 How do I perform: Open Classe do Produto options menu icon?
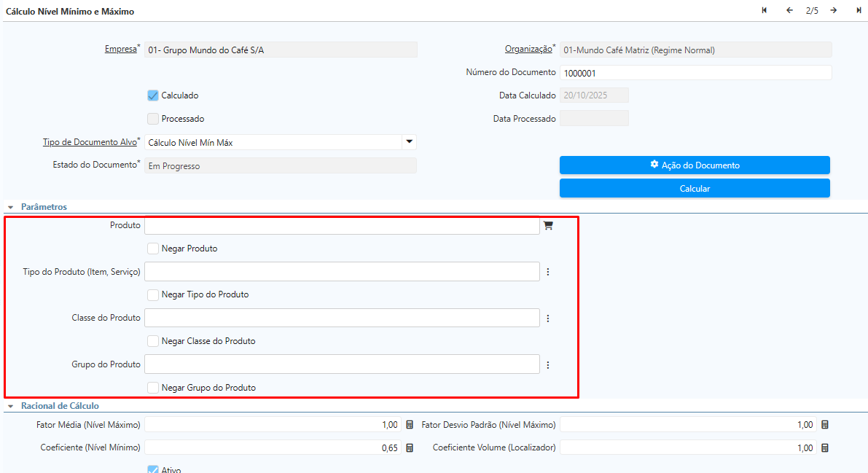click(x=548, y=318)
